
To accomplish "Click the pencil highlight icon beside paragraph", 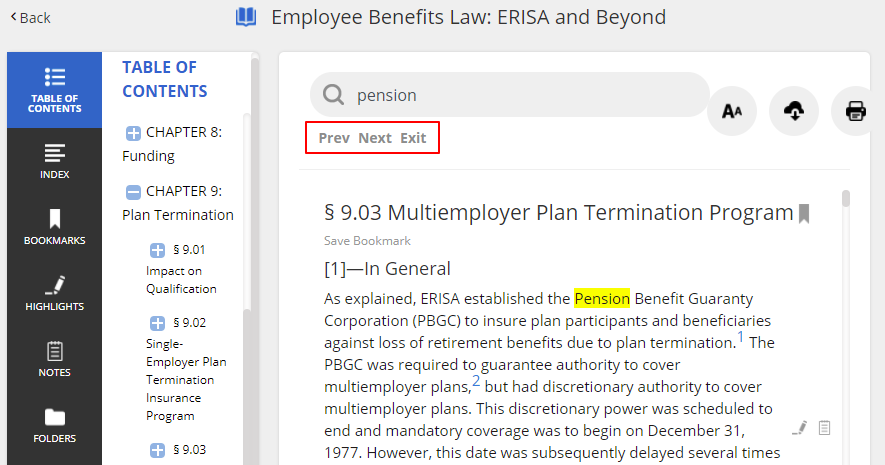I will pyautogui.click(x=799, y=428).
